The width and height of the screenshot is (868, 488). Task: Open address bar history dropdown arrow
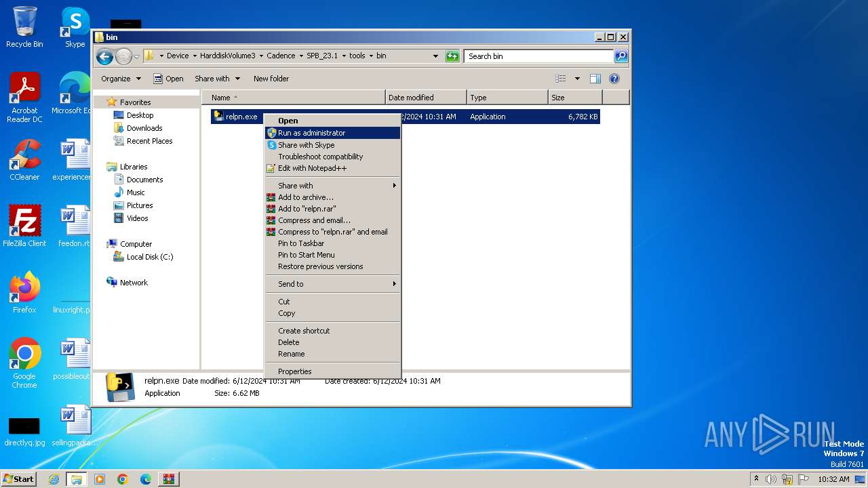(435, 56)
